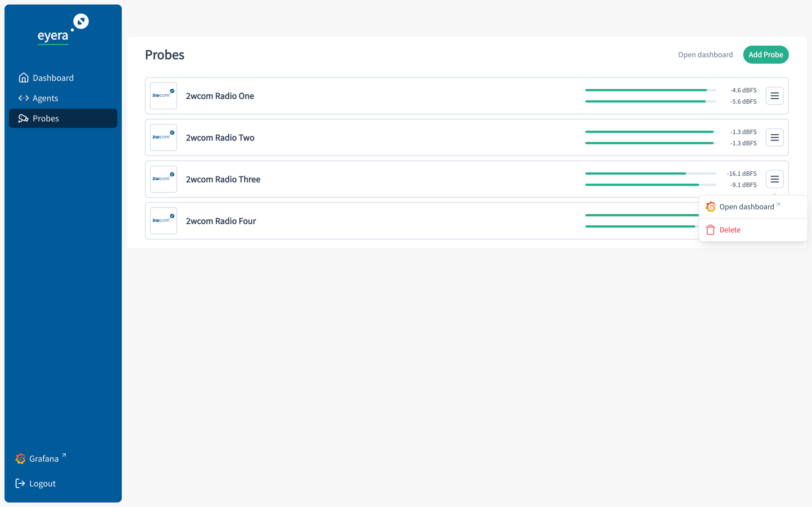Open hamburger menu for 2wcom Radio One
The width and height of the screenshot is (812, 507).
[x=775, y=96]
